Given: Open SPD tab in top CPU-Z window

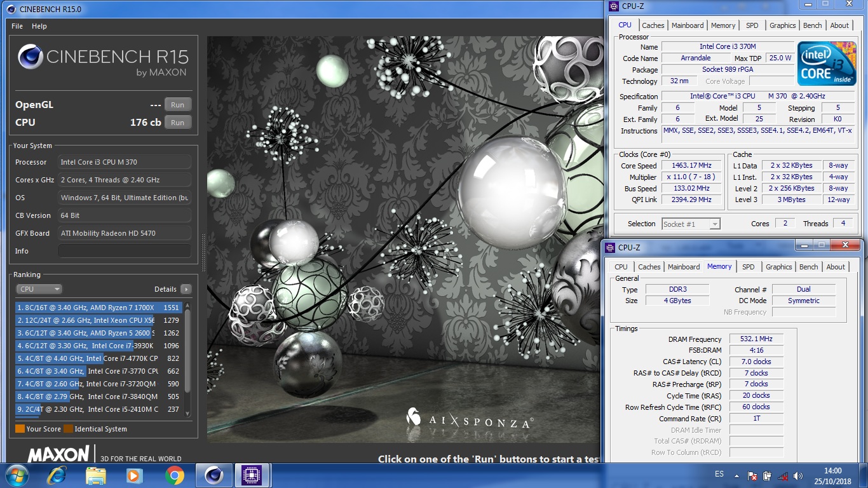Looking at the screenshot, I should (752, 25).
